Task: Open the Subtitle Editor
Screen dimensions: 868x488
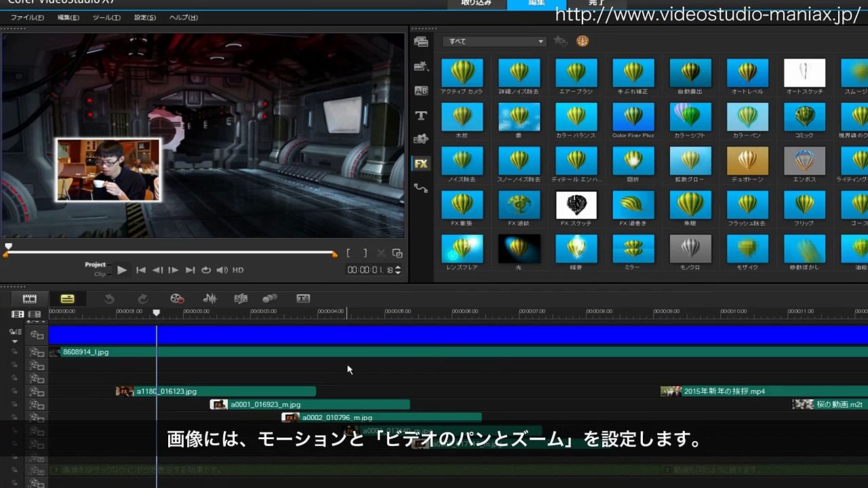Action: 303,299
